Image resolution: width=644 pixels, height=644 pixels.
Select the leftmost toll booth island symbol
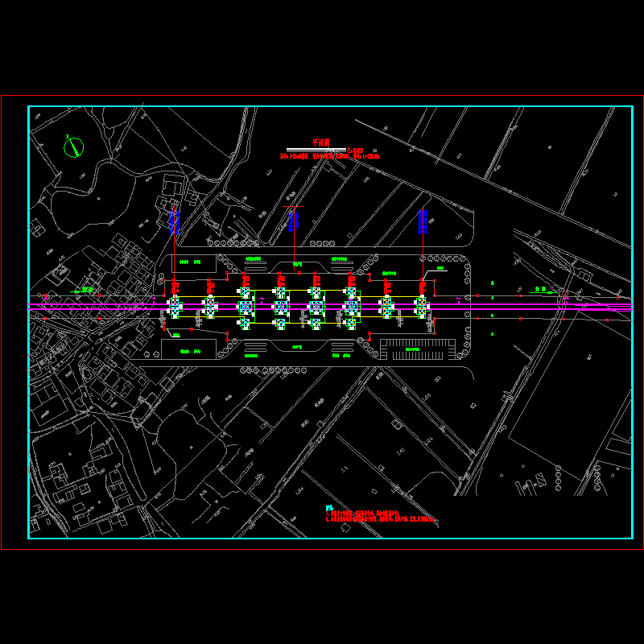175,306
